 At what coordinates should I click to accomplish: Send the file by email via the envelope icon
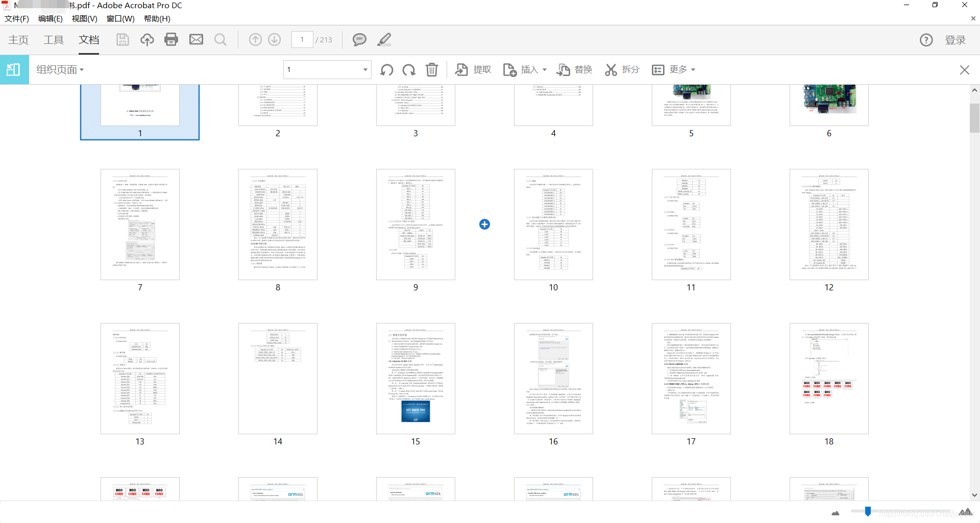(x=196, y=40)
